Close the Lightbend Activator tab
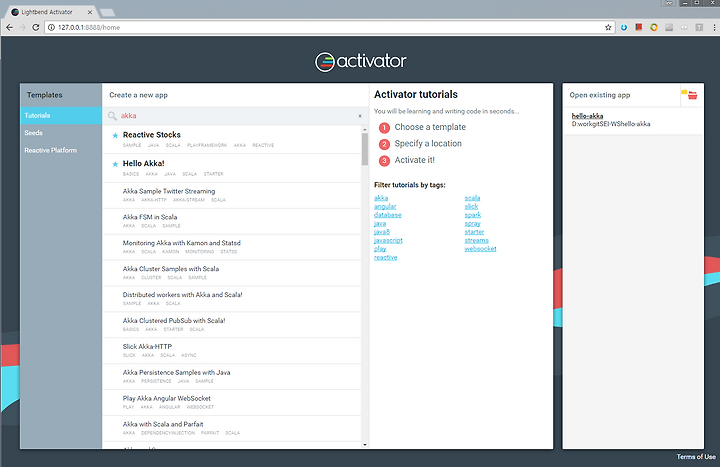Viewport: 720px width, 467px height. 90,12
